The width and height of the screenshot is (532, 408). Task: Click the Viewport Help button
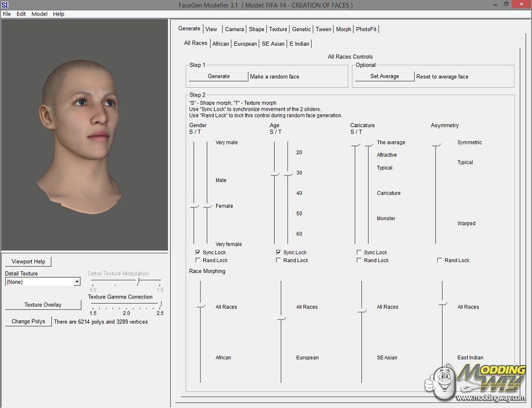[28, 262]
